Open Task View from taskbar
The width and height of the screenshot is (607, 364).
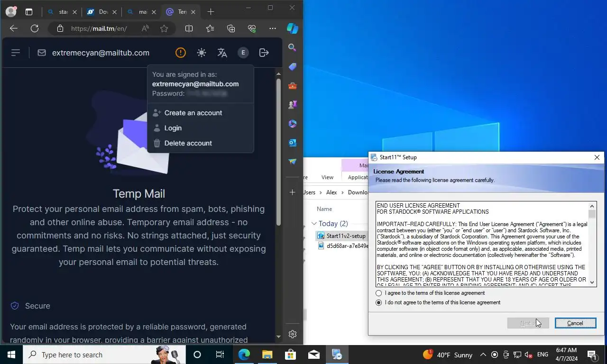coord(220,355)
